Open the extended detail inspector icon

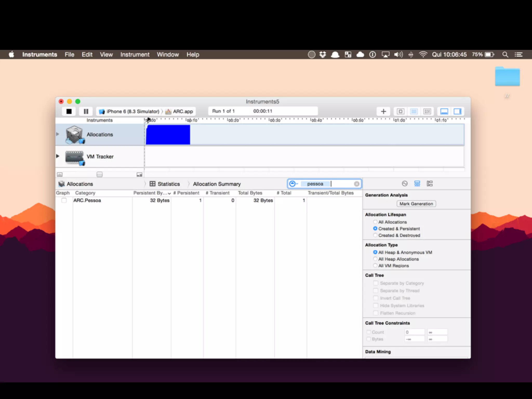(x=430, y=184)
